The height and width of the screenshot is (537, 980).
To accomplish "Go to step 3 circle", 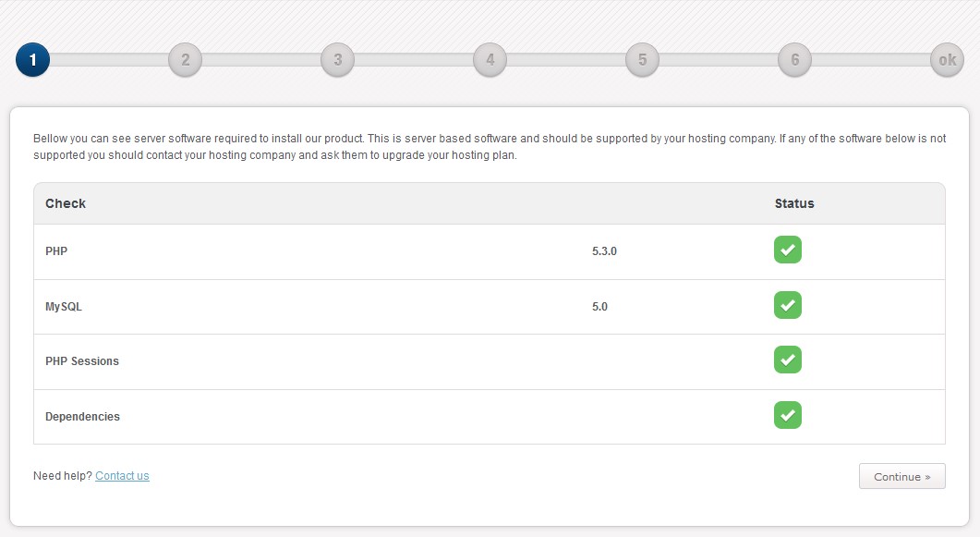I will [337, 60].
